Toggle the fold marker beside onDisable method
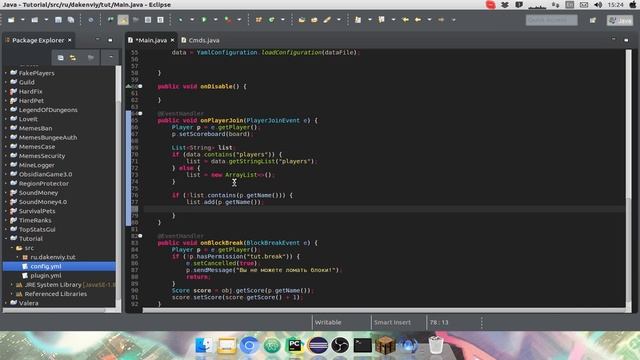 pyautogui.click(x=140, y=87)
